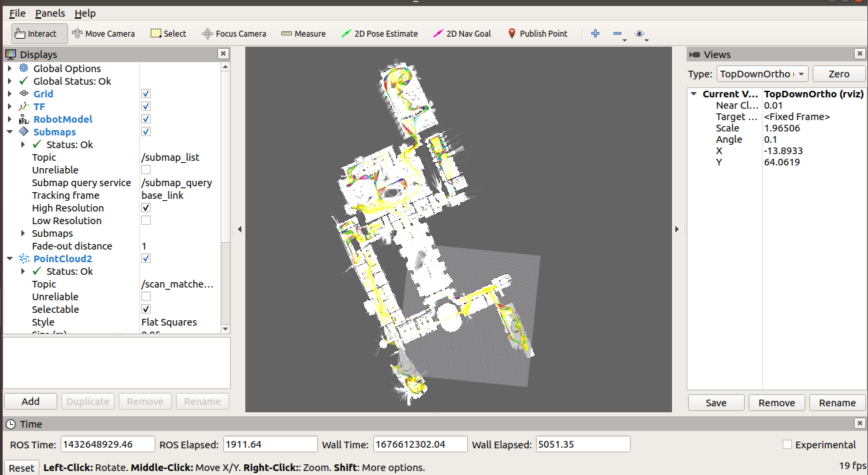This screenshot has height=475, width=868.
Task: Activate the Move Camera tool
Action: pos(103,33)
